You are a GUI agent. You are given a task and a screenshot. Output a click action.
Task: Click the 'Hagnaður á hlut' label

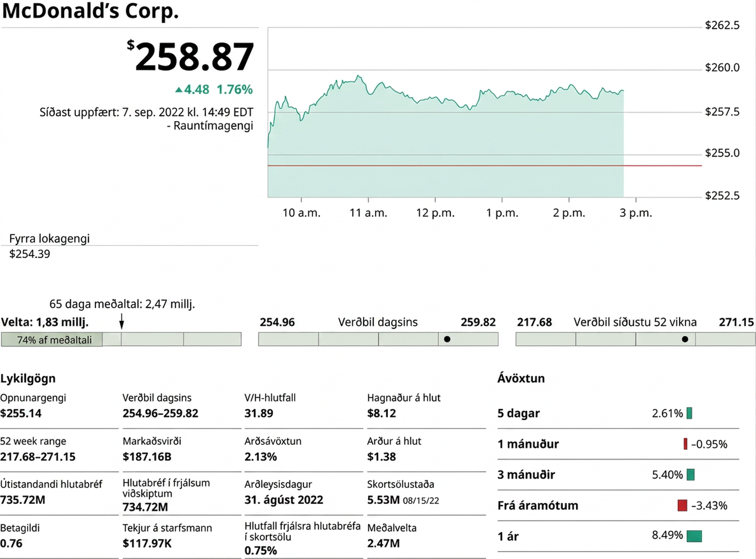coord(404,398)
